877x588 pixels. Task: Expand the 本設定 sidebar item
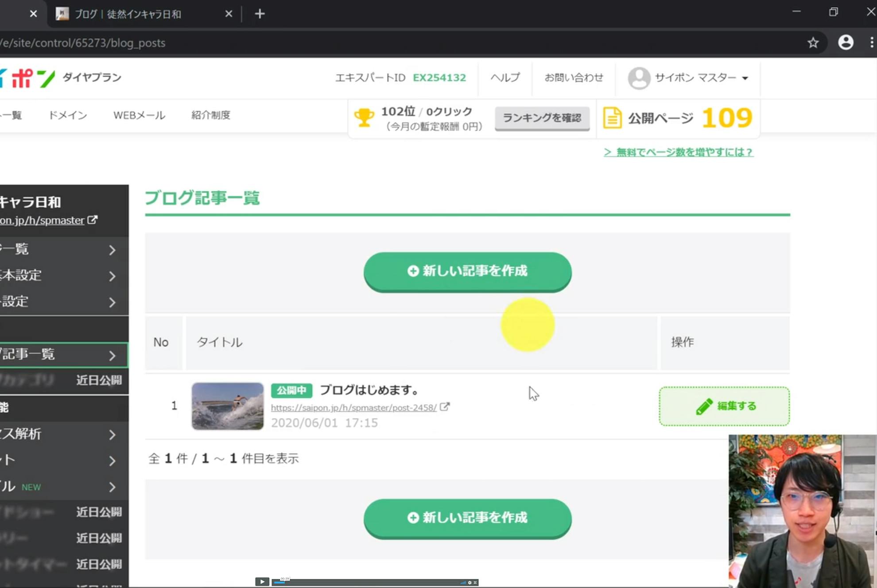coord(64,275)
